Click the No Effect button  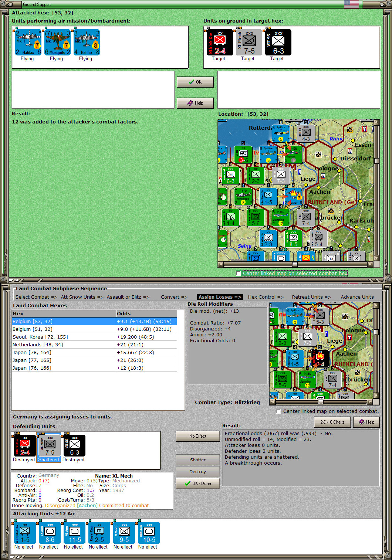tap(198, 436)
